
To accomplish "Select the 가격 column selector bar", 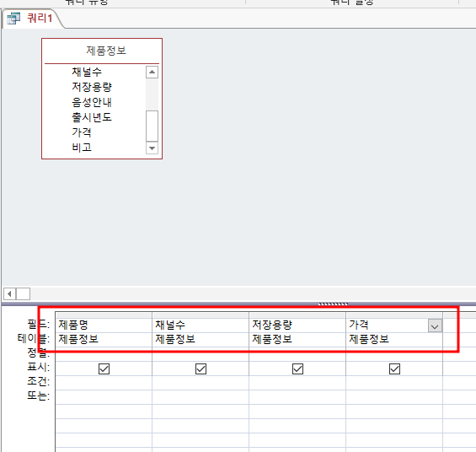I will pyautogui.click(x=394, y=315).
